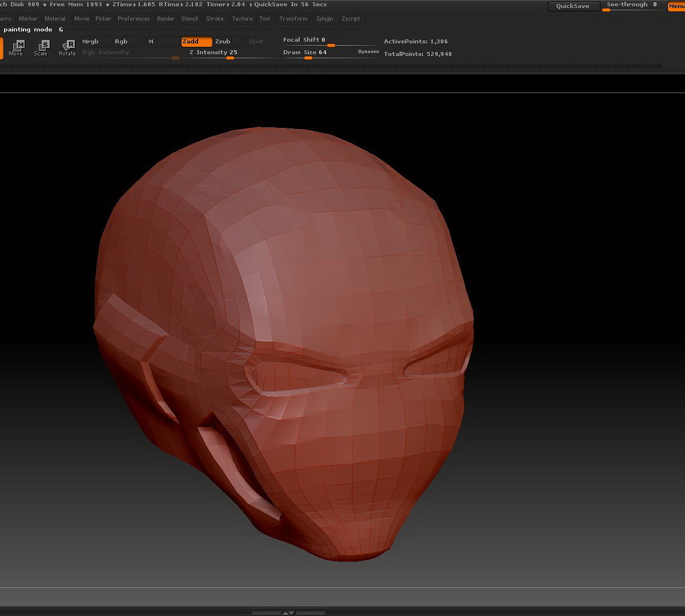This screenshot has width=685, height=616.
Task: Click the 'RTime 2.182' status text
Action: (180, 5)
